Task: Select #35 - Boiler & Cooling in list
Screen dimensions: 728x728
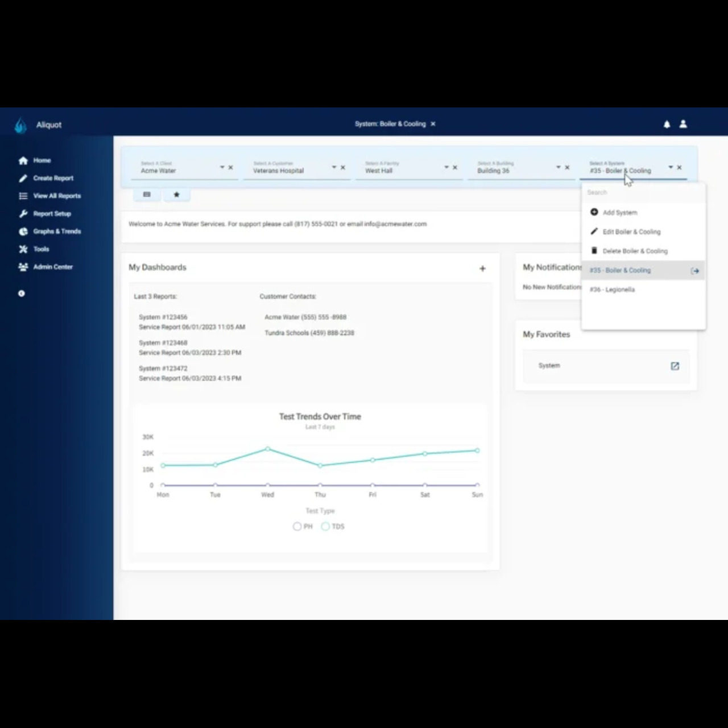Action: (x=643, y=270)
